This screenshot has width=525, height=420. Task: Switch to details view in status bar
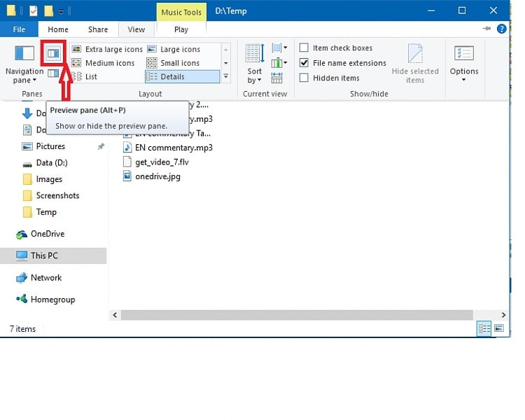(484, 328)
